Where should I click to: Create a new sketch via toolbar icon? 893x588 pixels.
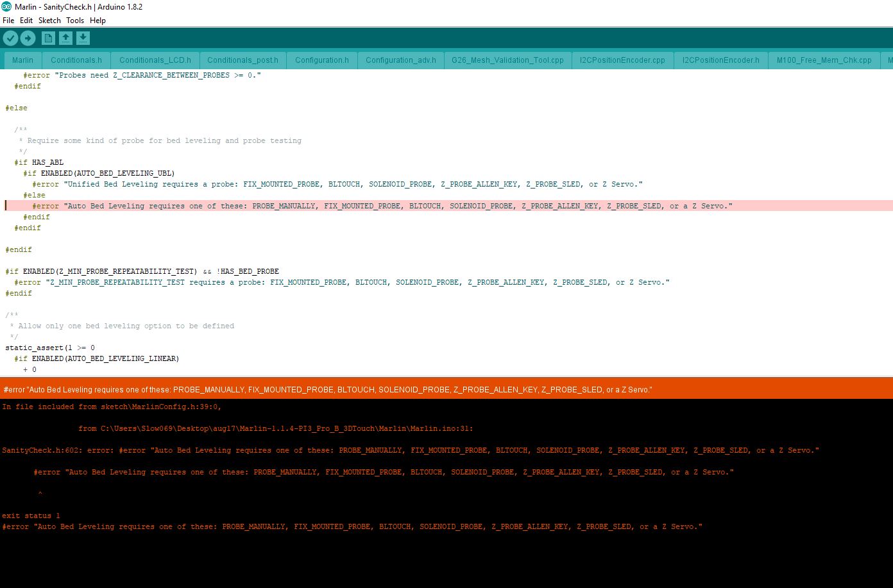[48, 38]
